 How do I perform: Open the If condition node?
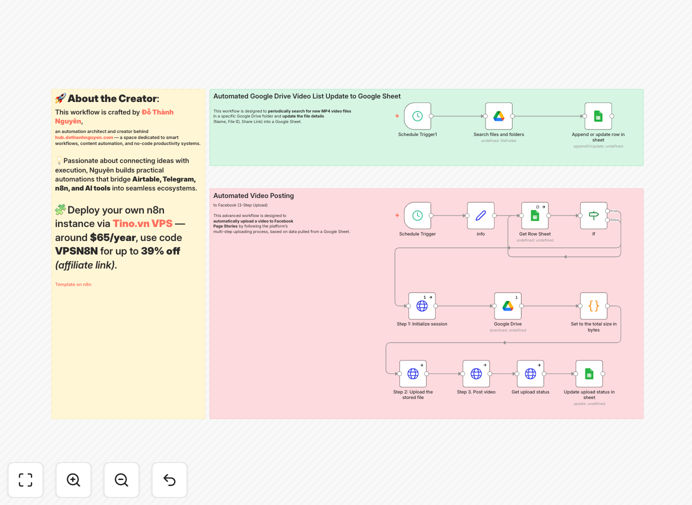tap(594, 215)
